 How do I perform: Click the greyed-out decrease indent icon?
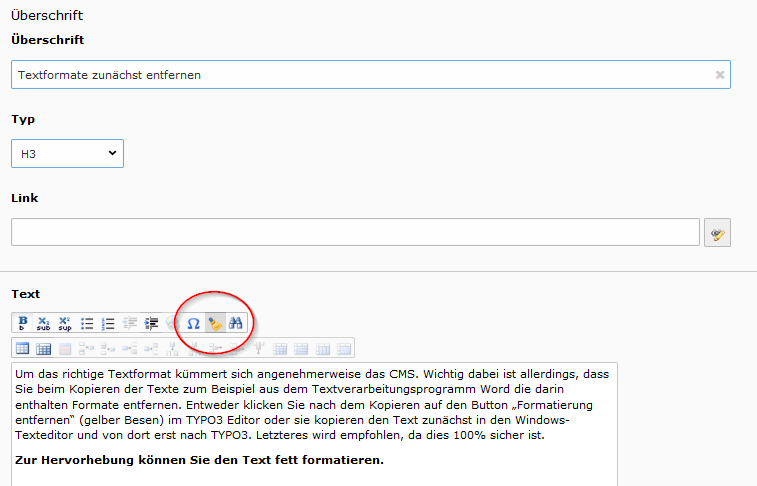(x=130, y=323)
